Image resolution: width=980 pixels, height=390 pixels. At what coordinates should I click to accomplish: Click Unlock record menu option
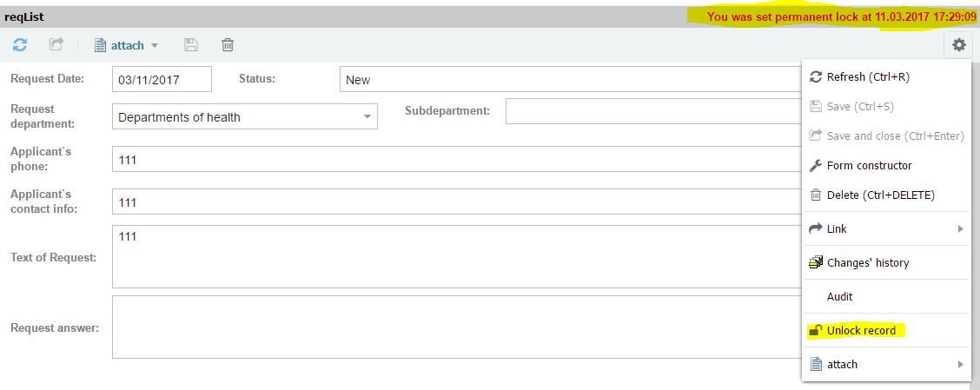pos(860,330)
